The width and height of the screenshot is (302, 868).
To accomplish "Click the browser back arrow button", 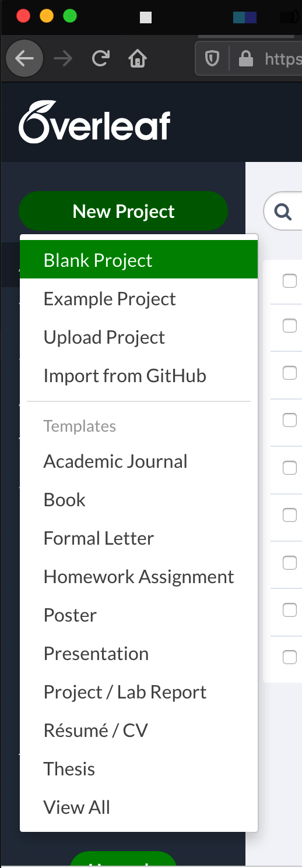I will [x=24, y=58].
